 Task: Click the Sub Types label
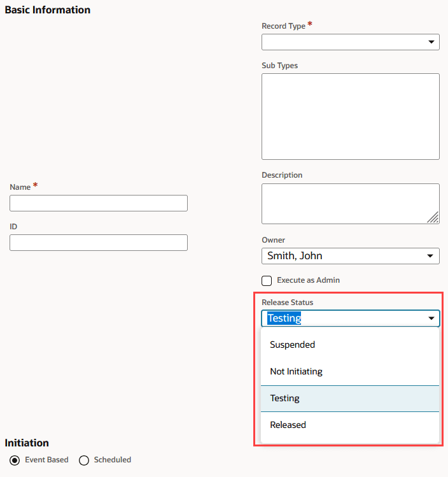click(279, 66)
